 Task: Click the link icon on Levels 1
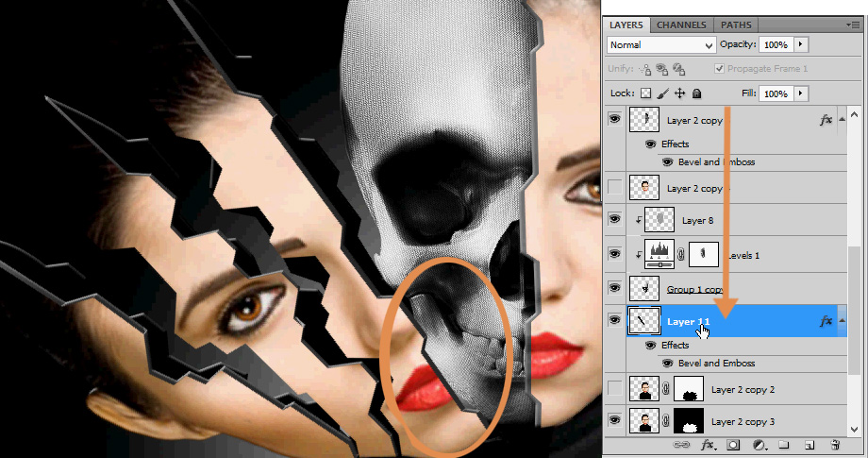[x=681, y=254]
